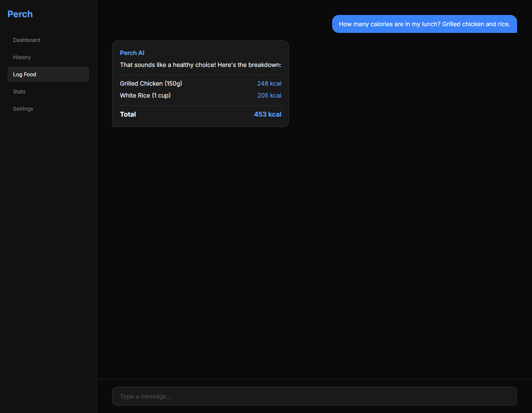Click the 248 kcal value
532x413 pixels.
point(269,83)
